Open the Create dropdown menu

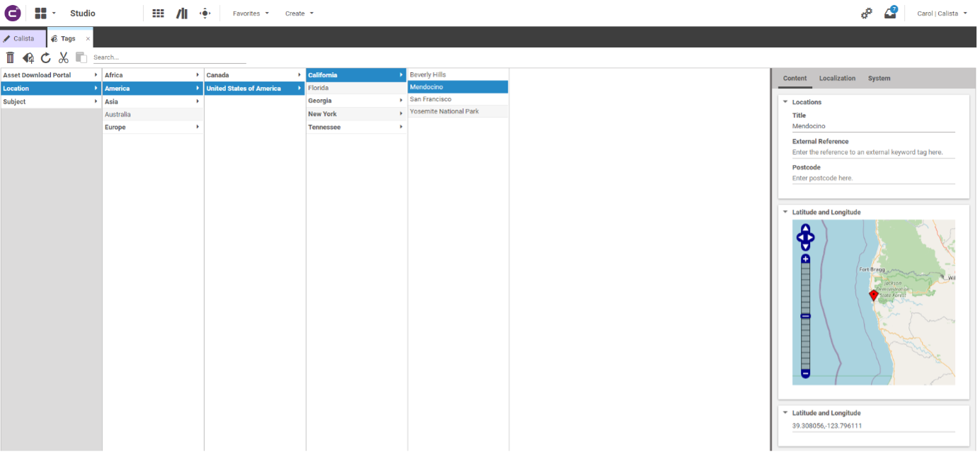(299, 13)
